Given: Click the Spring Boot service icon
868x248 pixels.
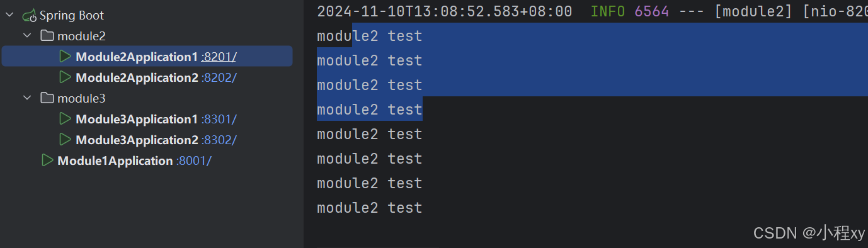Looking at the screenshot, I should 30,15.
